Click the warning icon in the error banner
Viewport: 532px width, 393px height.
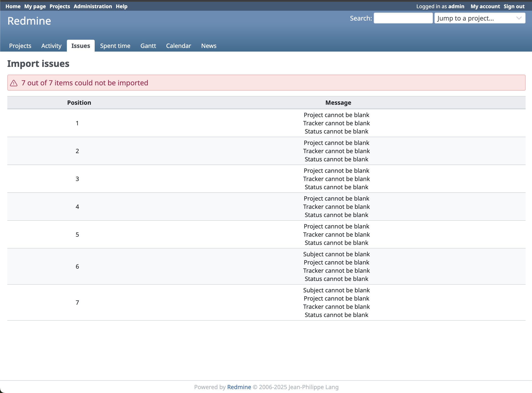[x=14, y=83]
